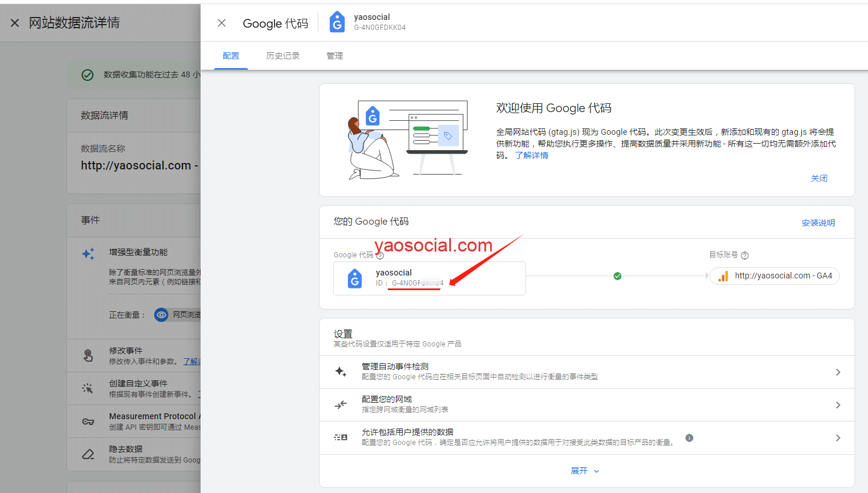Close the Google 代码 panel with X

(222, 23)
